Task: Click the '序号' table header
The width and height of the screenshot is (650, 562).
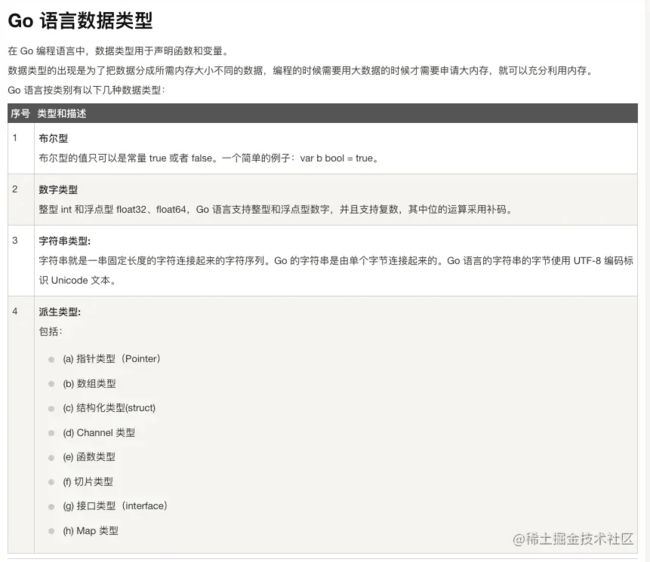Action: (x=20, y=114)
